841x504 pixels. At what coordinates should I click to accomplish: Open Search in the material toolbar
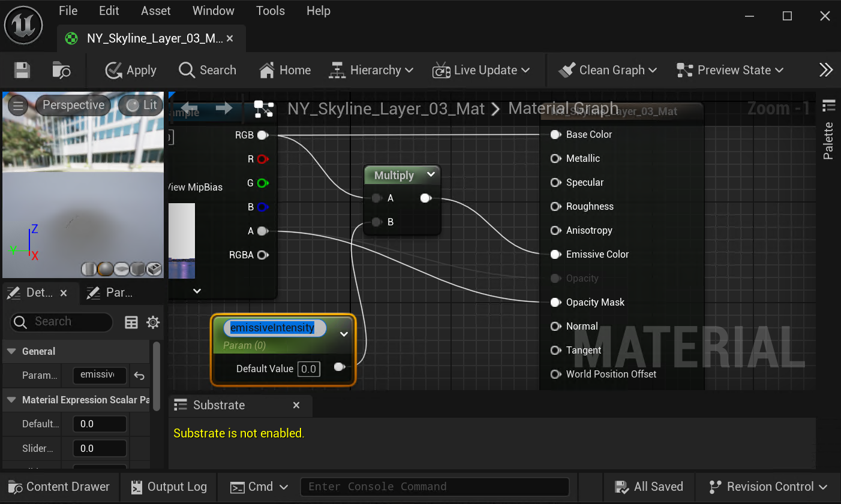pos(208,70)
